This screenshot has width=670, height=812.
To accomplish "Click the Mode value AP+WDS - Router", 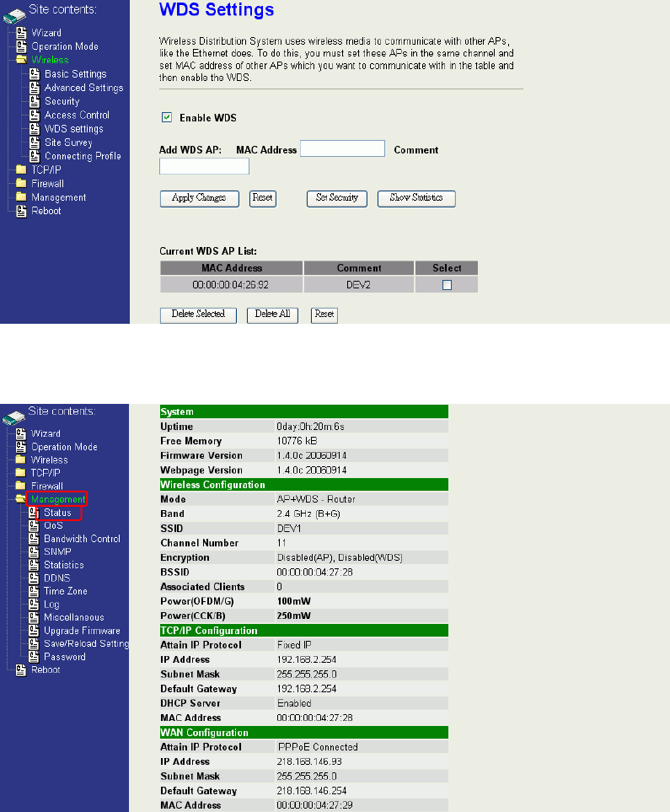I will click(x=316, y=499).
